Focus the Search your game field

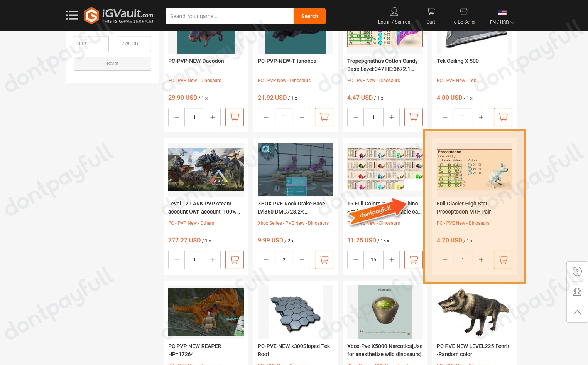pos(230,16)
